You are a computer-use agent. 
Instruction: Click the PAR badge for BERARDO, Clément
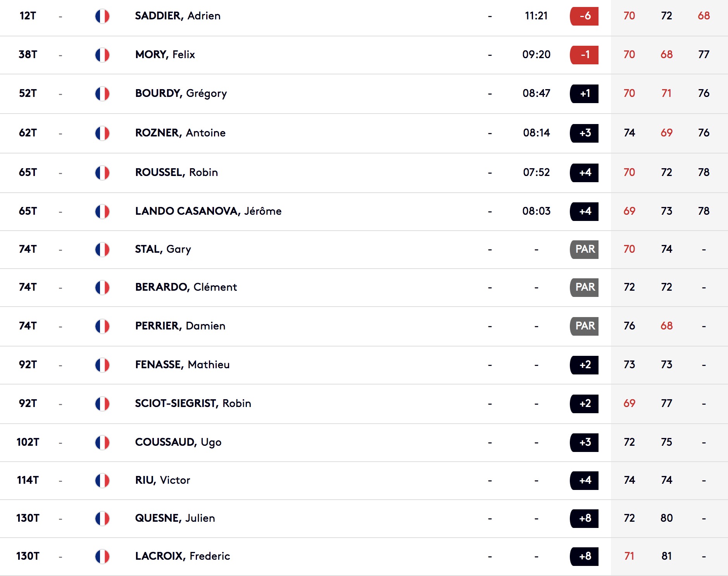coord(584,288)
